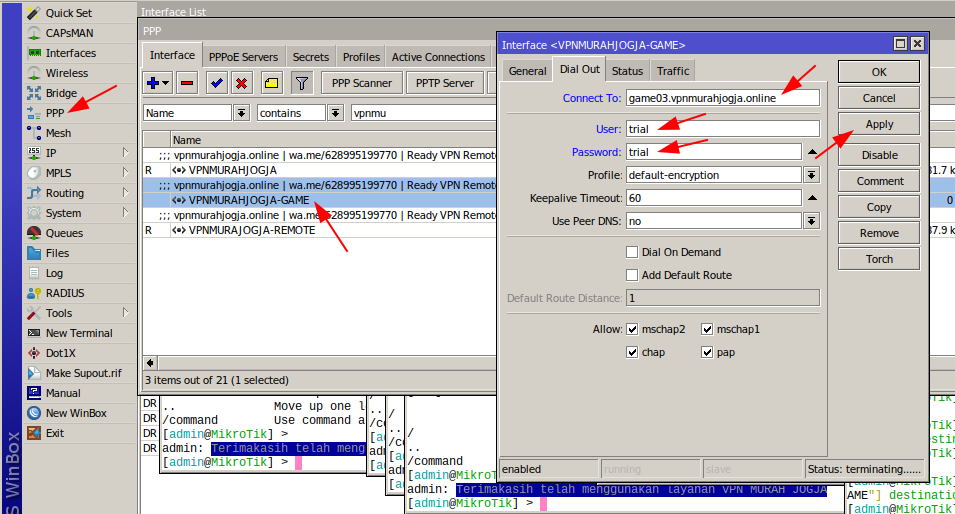Image resolution: width=955 pixels, height=514 pixels.
Task: Open CAPsMAN menu icon
Action: (x=34, y=33)
